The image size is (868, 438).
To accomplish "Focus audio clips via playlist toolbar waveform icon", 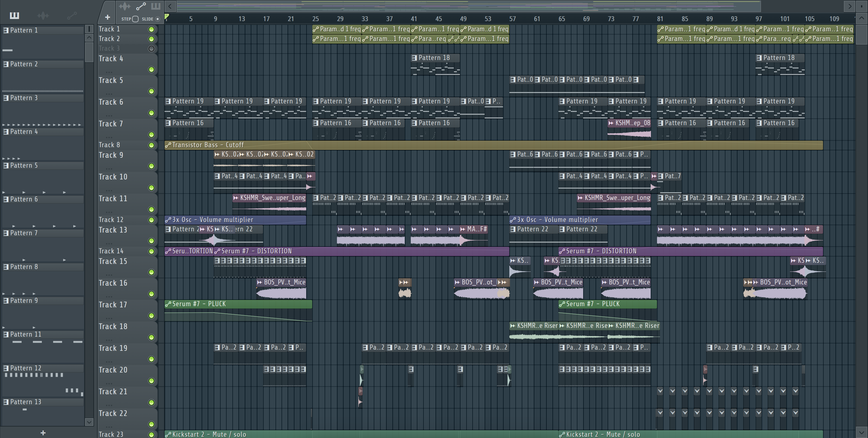I will click(x=125, y=6).
